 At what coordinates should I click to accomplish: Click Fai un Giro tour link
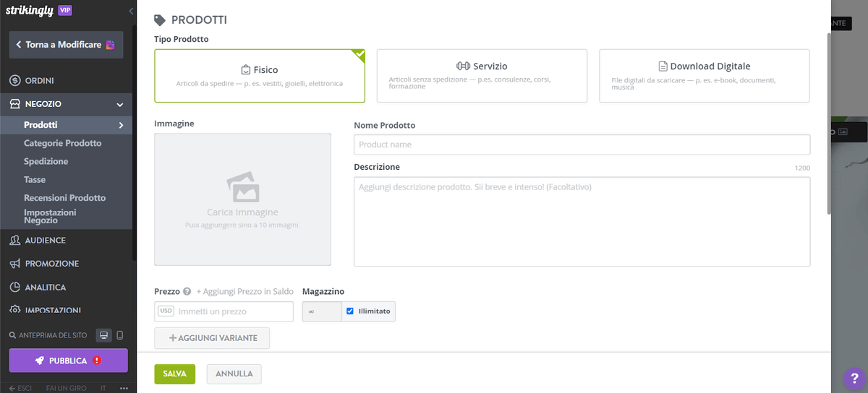66,388
